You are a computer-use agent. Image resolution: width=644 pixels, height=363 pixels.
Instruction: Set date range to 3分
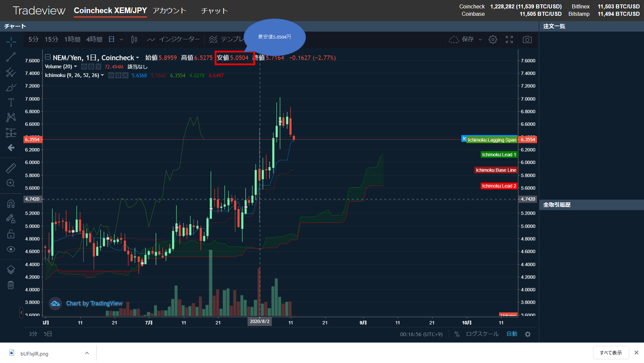(33, 334)
